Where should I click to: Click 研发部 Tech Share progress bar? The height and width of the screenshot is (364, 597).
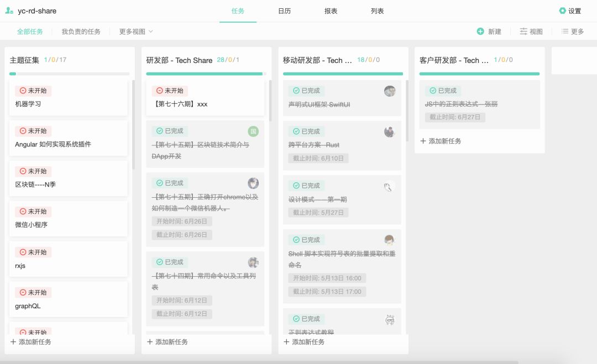[206, 74]
